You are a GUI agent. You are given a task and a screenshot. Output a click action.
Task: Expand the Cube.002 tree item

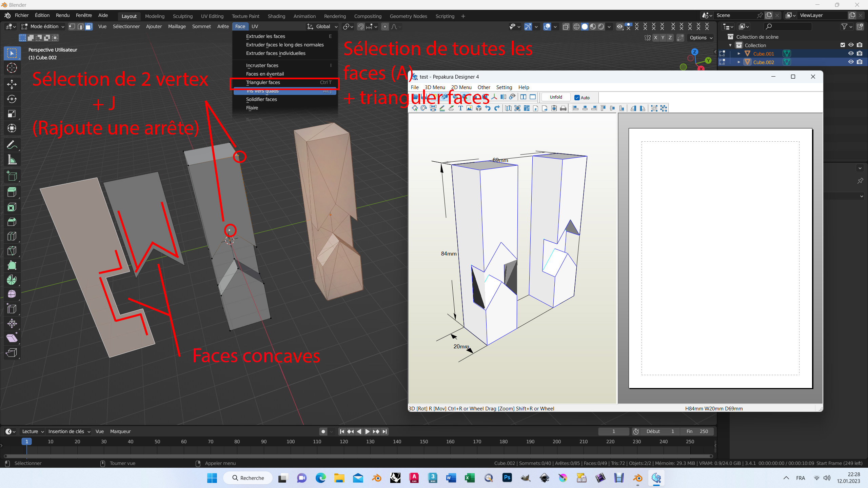(739, 62)
